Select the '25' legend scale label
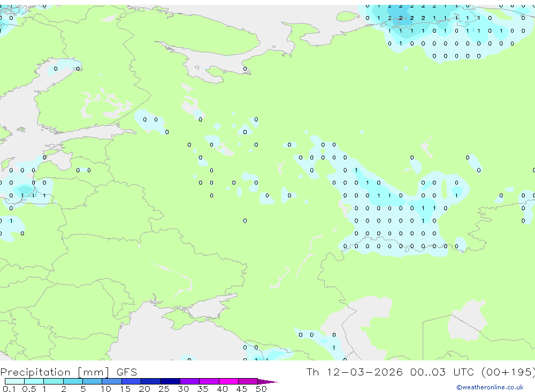535x392 pixels. tap(164, 389)
